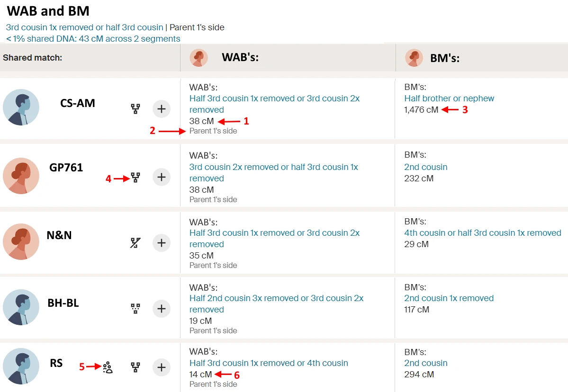This screenshot has height=392, width=568.
Task: Click the private tree icon for BH-BL
Action: tap(135, 309)
